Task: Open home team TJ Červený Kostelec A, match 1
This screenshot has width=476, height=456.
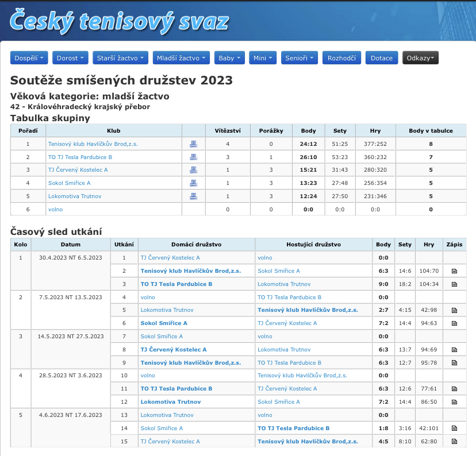Action: (170, 258)
